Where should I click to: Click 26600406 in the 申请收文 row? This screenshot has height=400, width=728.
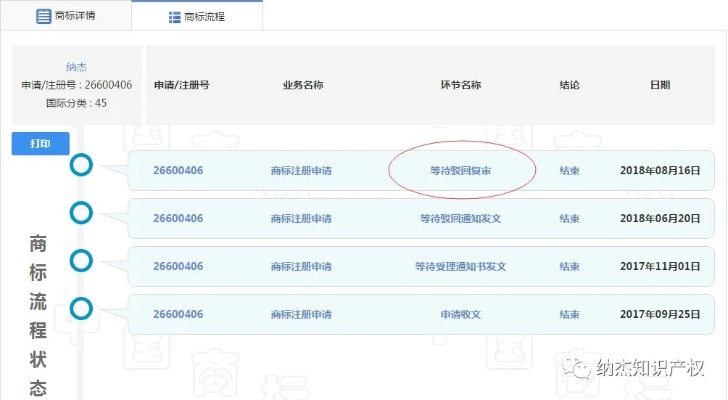point(178,315)
